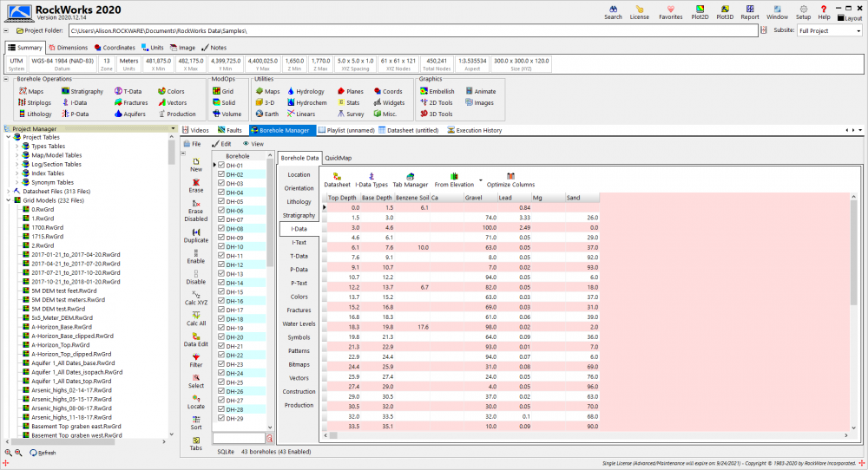
Task: Open Favorites heart icon
Action: tap(670, 12)
